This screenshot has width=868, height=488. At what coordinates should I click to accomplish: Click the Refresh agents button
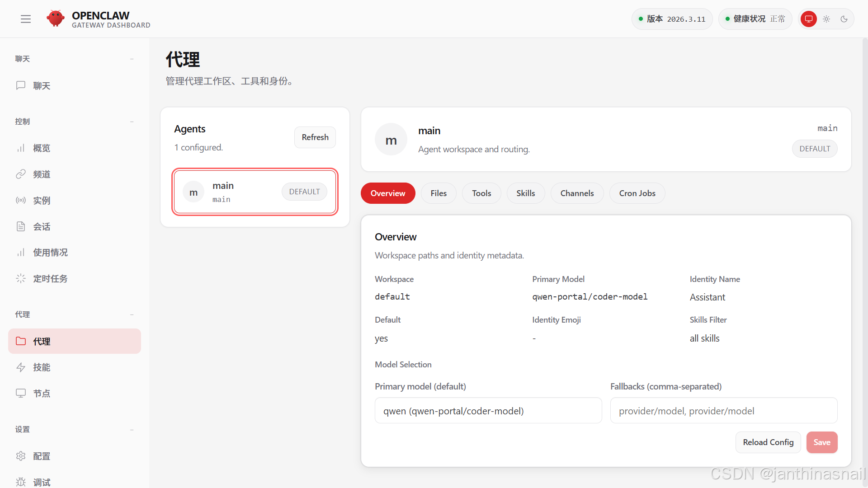click(x=315, y=137)
